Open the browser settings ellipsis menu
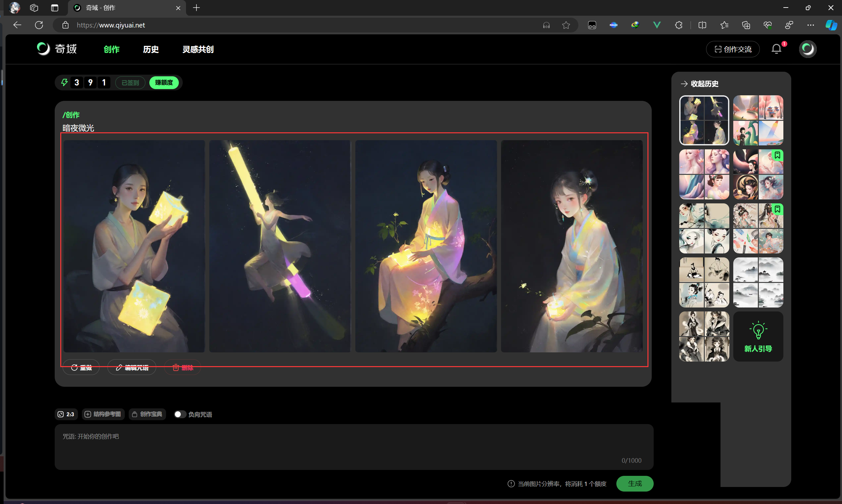Viewport: 842px width, 504px height. click(x=811, y=25)
